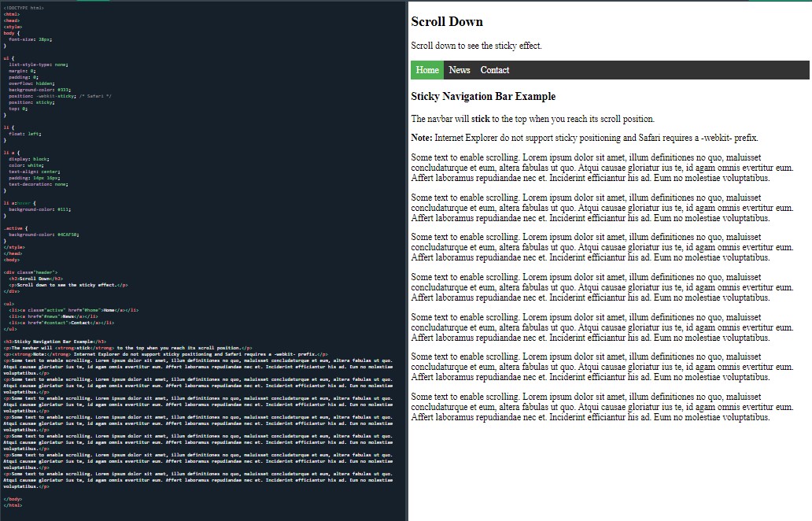Click the bold "Note:" text in the preview

[x=422, y=138]
